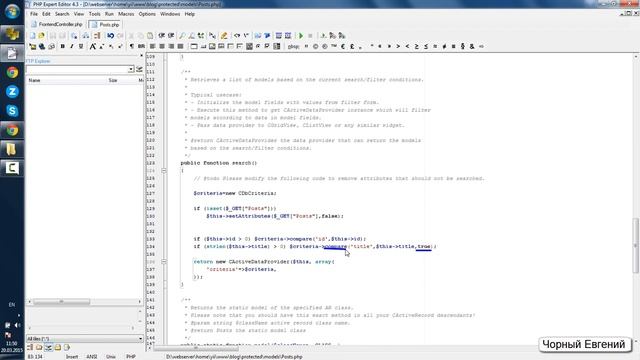Click the highlighter pencil toolbar icon
This screenshot has width=640, height=360.
pos(224,36)
